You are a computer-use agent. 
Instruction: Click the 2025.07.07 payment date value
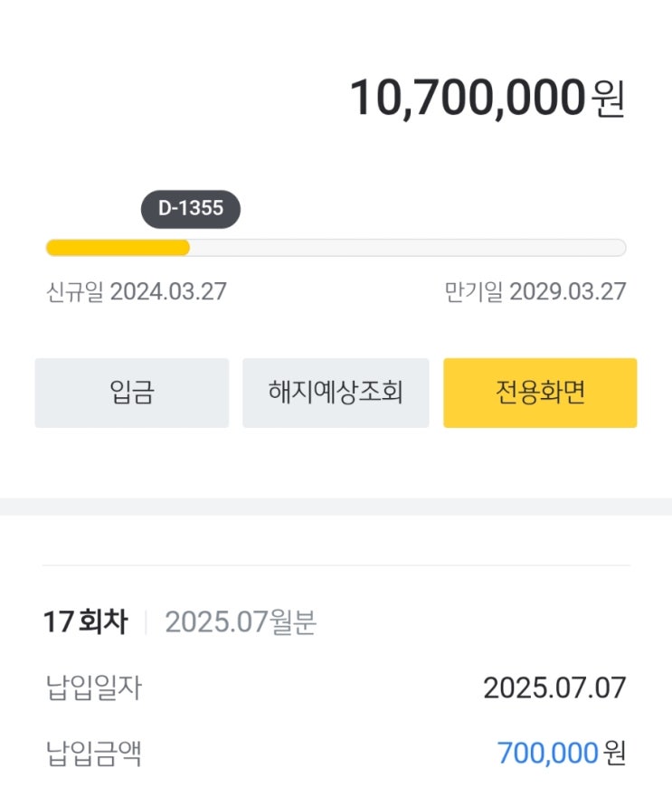[x=554, y=688]
